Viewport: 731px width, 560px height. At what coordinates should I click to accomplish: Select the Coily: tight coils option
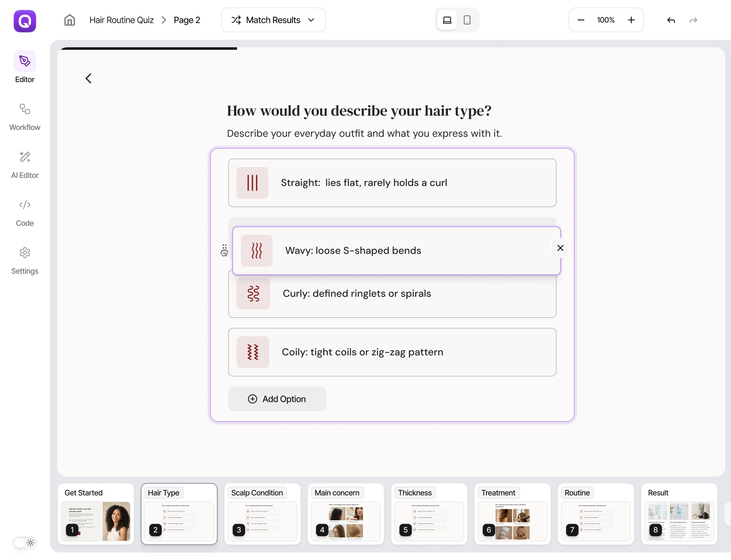pos(392,352)
